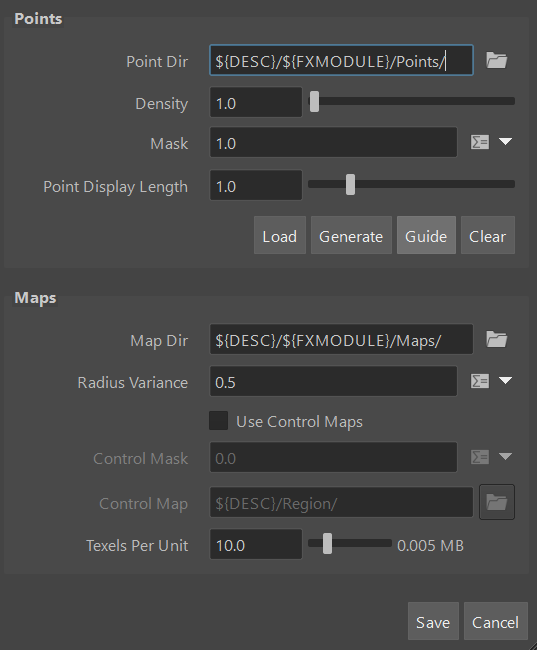
Task: Click the Control Map path field
Action: (341, 502)
